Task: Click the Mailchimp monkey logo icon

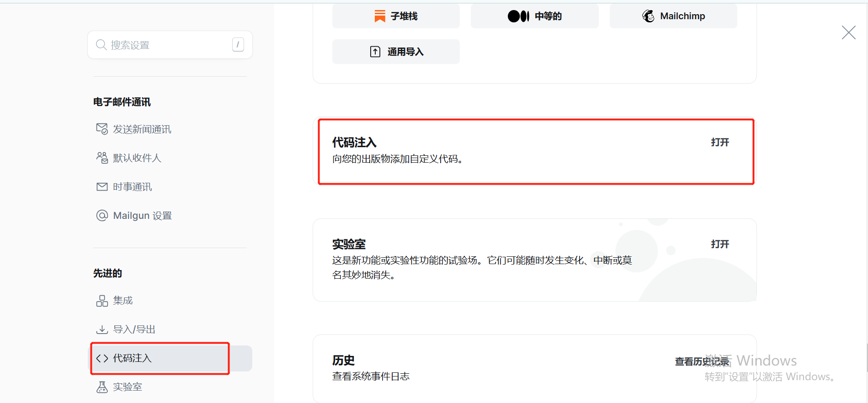Action: [648, 16]
